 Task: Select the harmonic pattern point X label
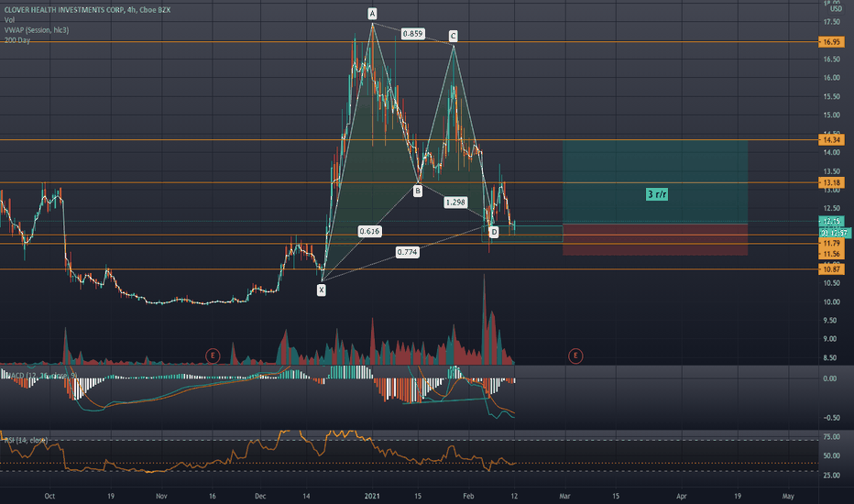(x=322, y=290)
